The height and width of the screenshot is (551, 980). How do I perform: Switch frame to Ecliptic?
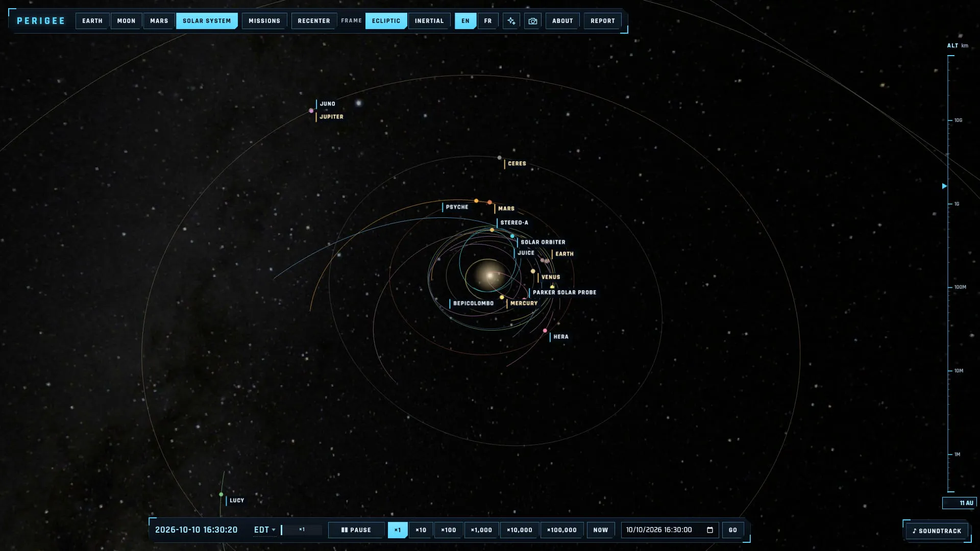(x=386, y=21)
